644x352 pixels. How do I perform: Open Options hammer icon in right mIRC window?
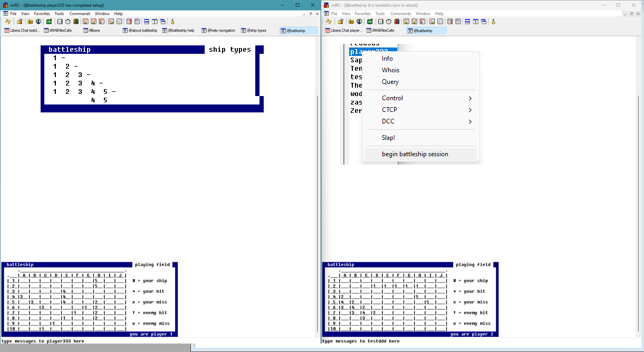tap(341, 22)
